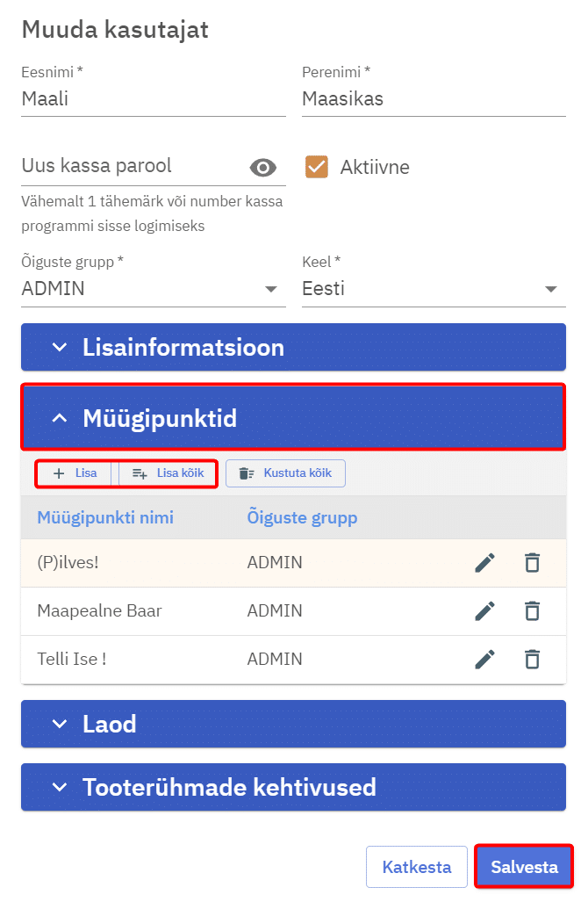Collapse the Müügipunktid section
This screenshot has height=902, width=588.
pyautogui.click(x=293, y=418)
